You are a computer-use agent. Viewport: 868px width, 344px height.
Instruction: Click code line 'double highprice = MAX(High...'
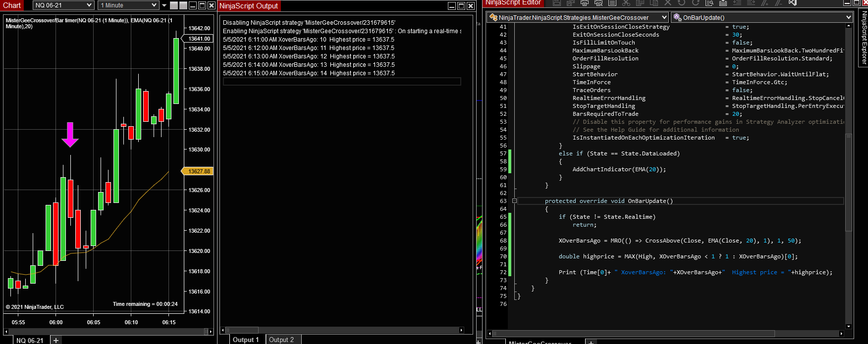(x=678, y=256)
